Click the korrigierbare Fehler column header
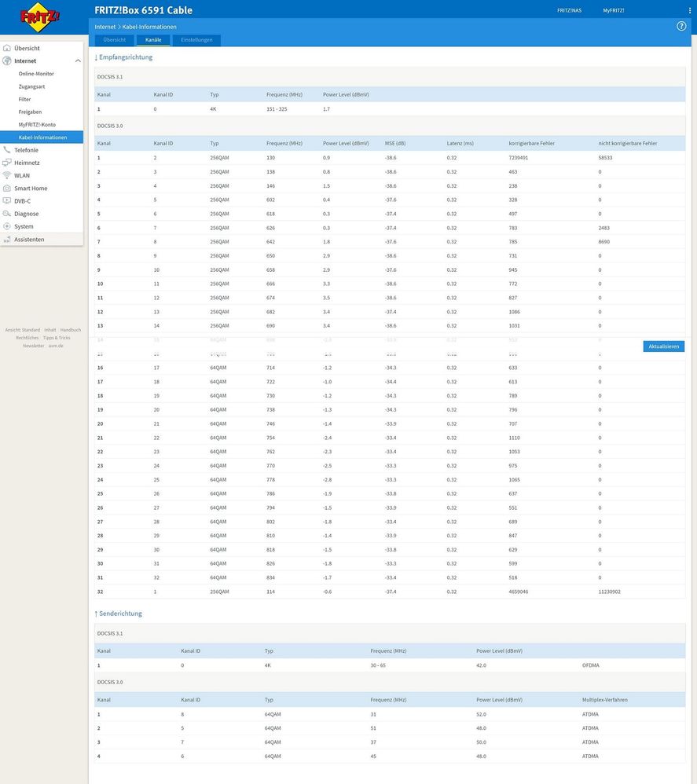This screenshot has width=697, height=784. point(531,144)
